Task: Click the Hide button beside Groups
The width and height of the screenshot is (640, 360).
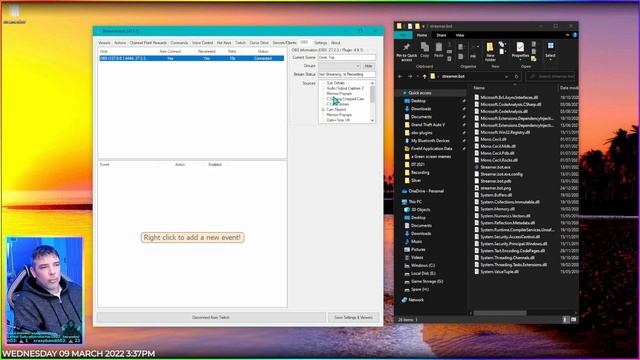Action: click(x=369, y=66)
